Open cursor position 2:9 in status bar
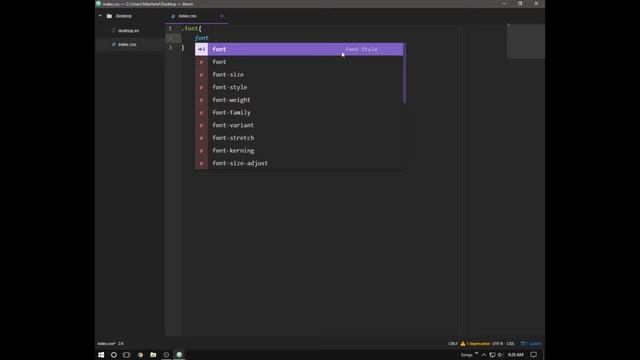Viewport: 640px width, 360px height. coord(121,344)
